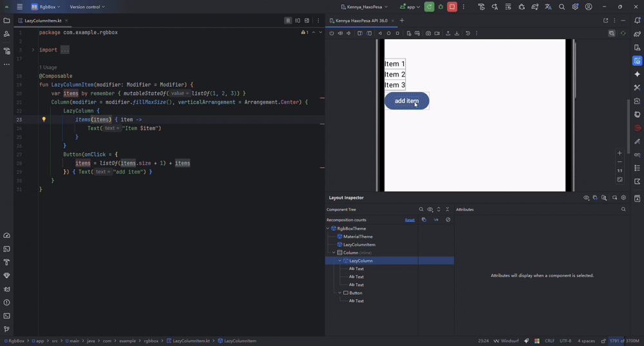
Task: Click the add item button in emulator
Action: tap(406, 101)
